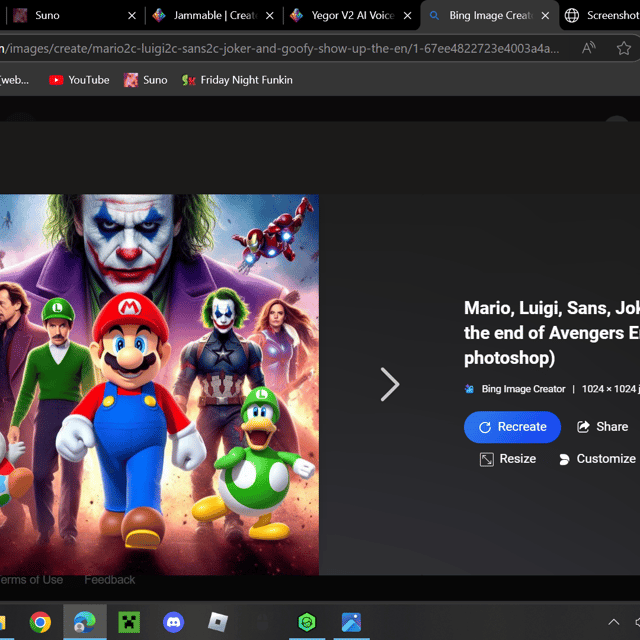
Task: Click the Recreate button
Action: [512, 427]
